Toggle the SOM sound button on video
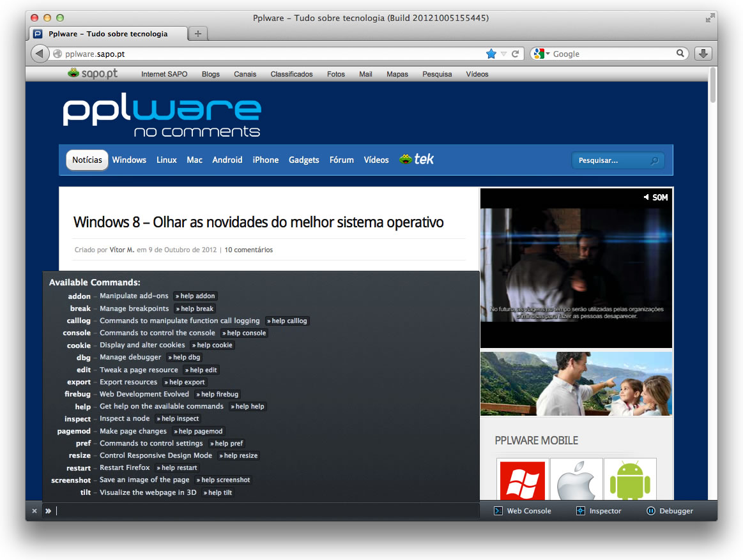Screen dimensions: 743x560 (x=655, y=197)
